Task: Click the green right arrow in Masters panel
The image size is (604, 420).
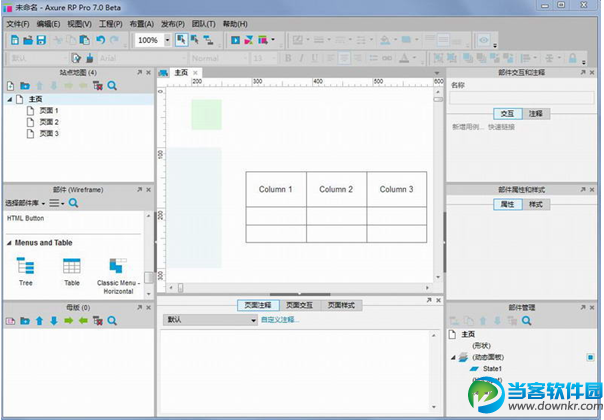Action: tap(69, 321)
